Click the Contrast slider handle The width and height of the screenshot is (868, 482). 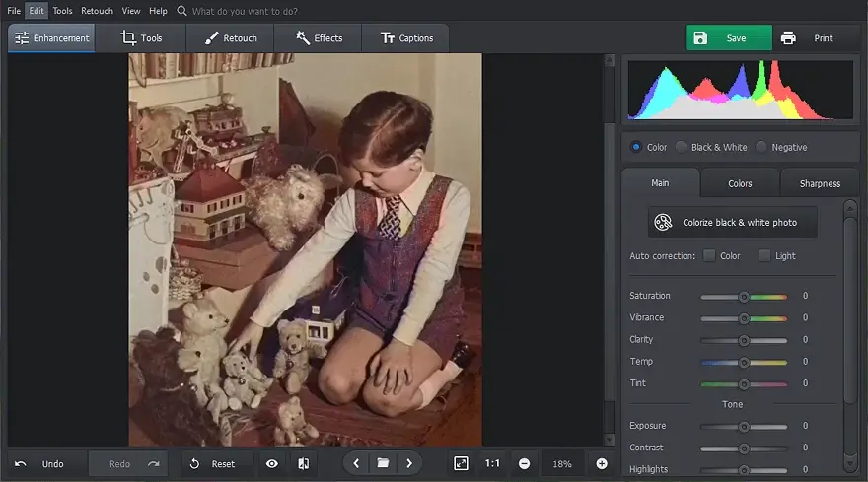(744, 448)
